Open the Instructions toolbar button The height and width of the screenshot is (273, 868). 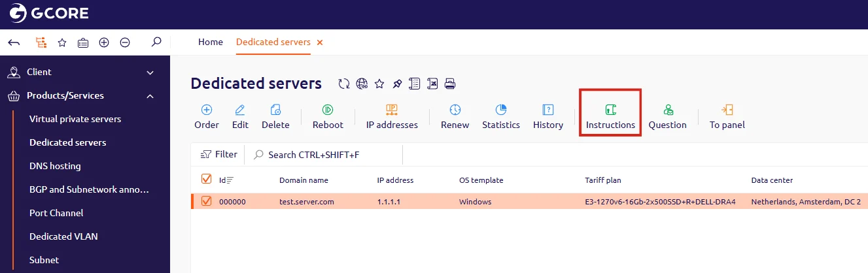610,117
